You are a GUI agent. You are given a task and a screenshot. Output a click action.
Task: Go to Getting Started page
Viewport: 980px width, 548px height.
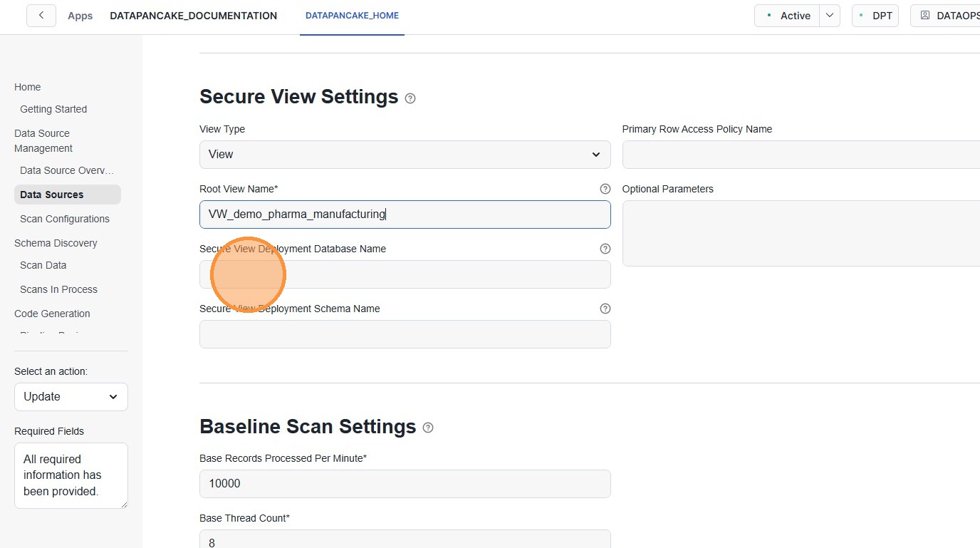point(53,109)
